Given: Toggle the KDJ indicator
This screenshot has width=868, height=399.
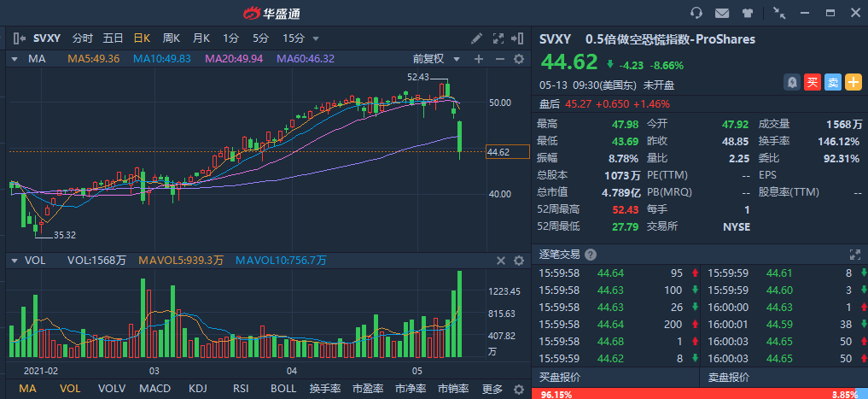Looking at the screenshot, I should click(x=198, y=389).
